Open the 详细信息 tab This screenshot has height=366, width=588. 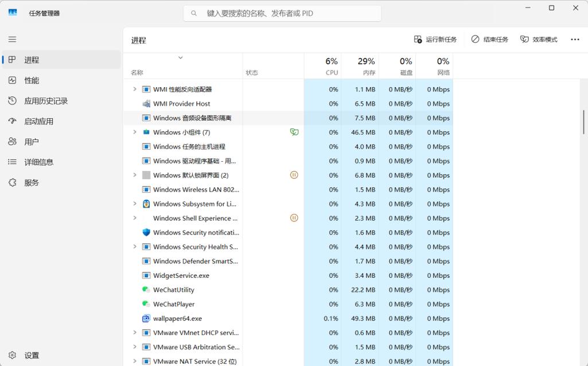click(x=61, y=162)
